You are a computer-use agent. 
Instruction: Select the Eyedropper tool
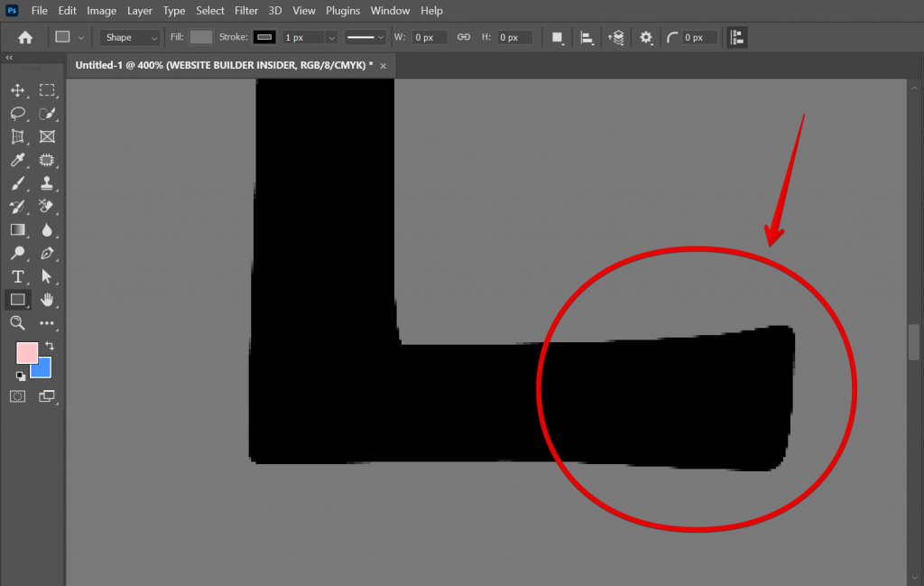(18, 160)
